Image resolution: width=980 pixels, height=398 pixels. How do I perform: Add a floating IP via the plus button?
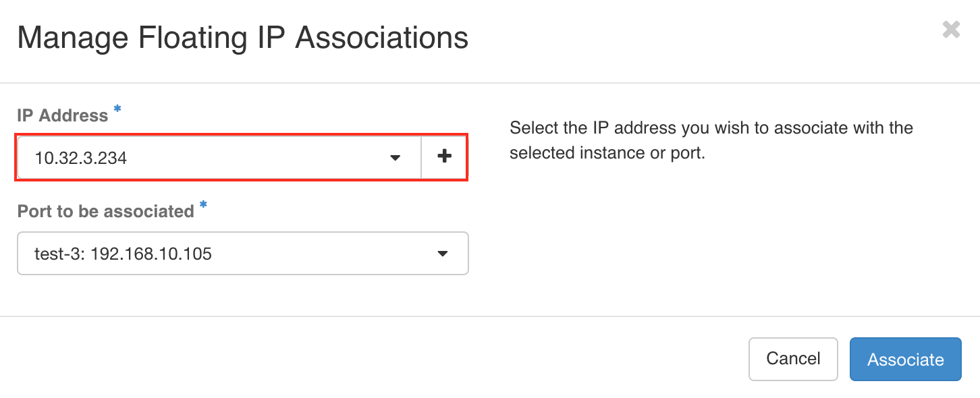coord(444,158)
